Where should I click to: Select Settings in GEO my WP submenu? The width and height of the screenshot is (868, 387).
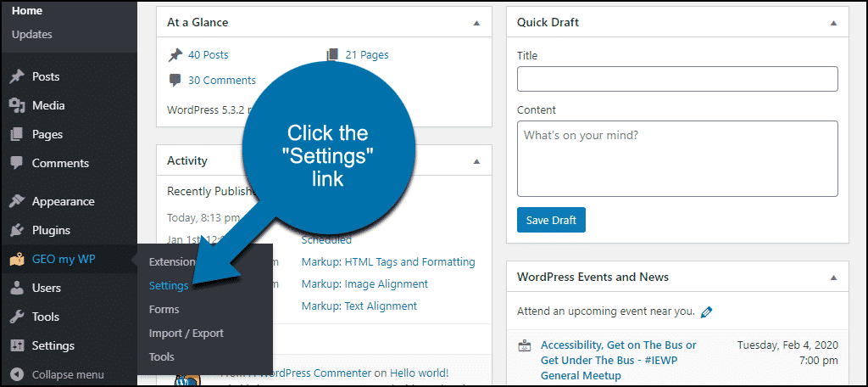coord(169,285)
